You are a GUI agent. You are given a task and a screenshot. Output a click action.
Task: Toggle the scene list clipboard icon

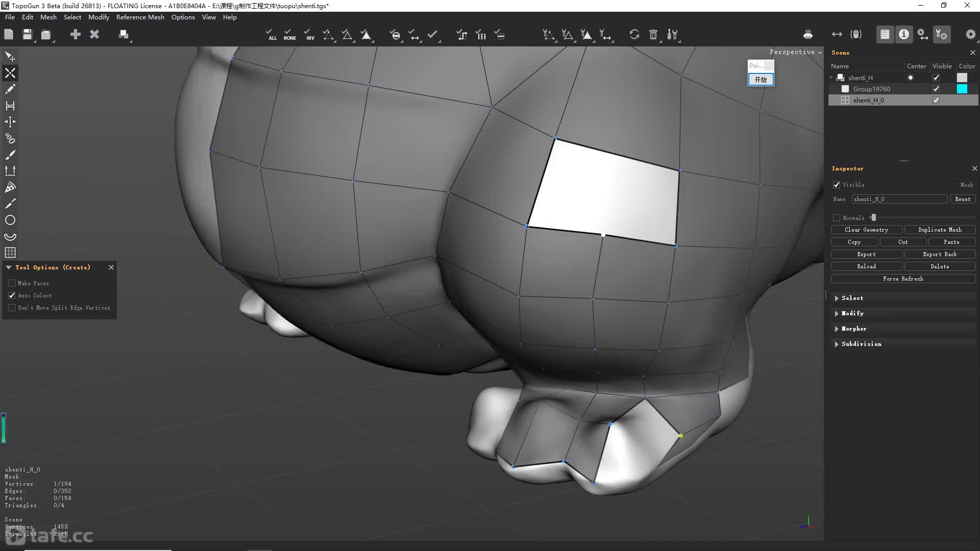pyautogui.click(x=885, y=34)
